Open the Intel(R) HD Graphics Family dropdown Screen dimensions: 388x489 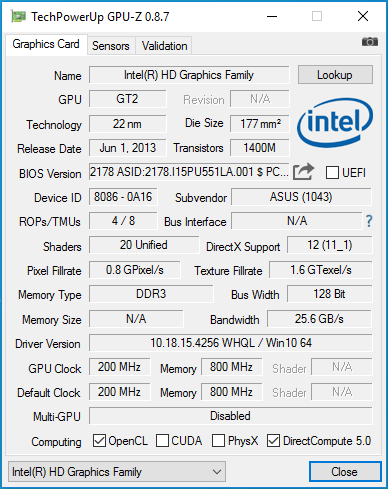117,472
